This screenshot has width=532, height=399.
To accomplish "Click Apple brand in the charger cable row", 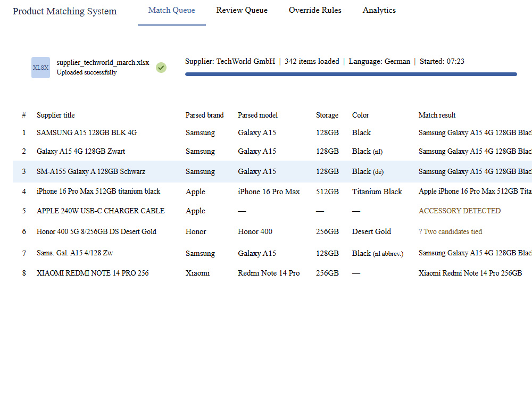I will (195, 211).
